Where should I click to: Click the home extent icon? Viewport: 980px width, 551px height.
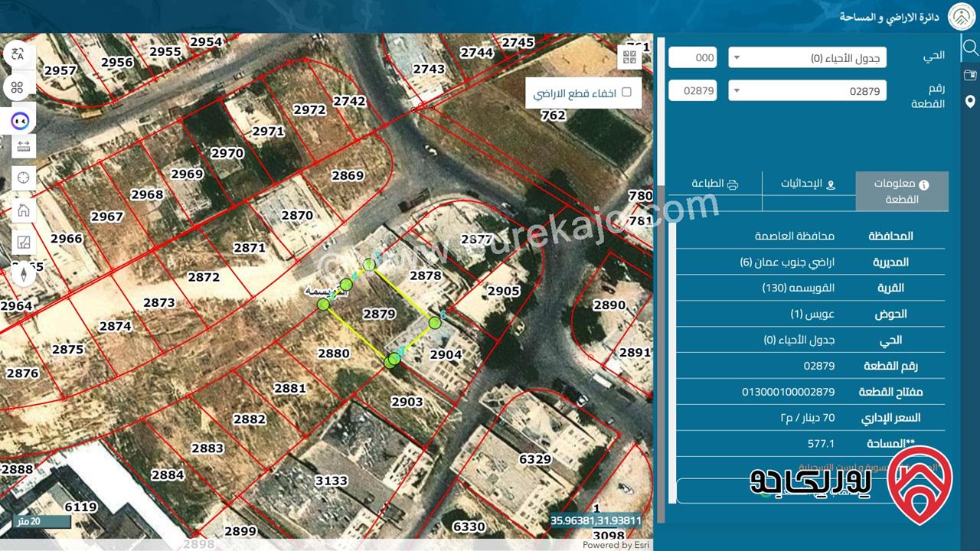click(23, 210)
